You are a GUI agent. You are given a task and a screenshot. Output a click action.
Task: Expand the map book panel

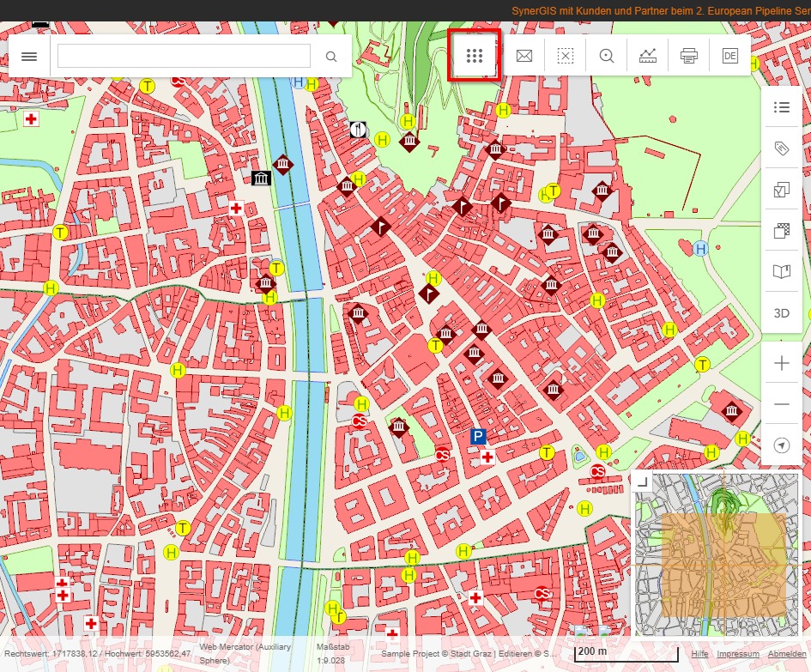781,272
